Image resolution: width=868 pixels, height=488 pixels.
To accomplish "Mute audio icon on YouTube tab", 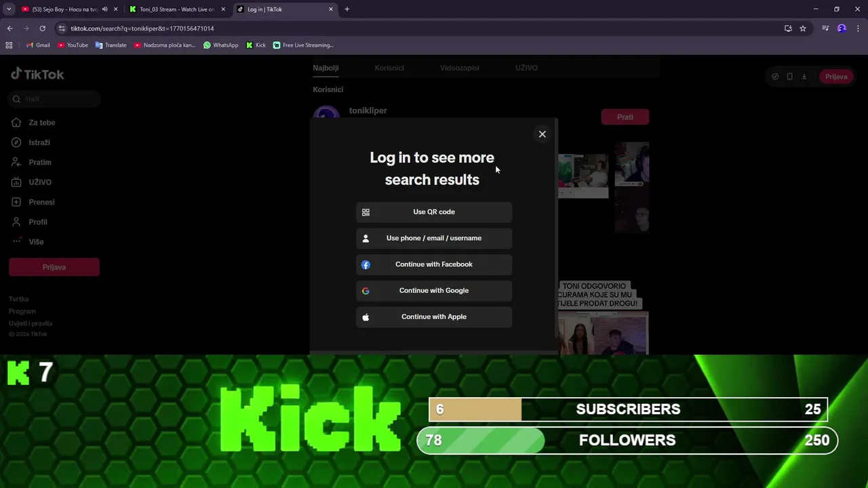I will [104, 9].
